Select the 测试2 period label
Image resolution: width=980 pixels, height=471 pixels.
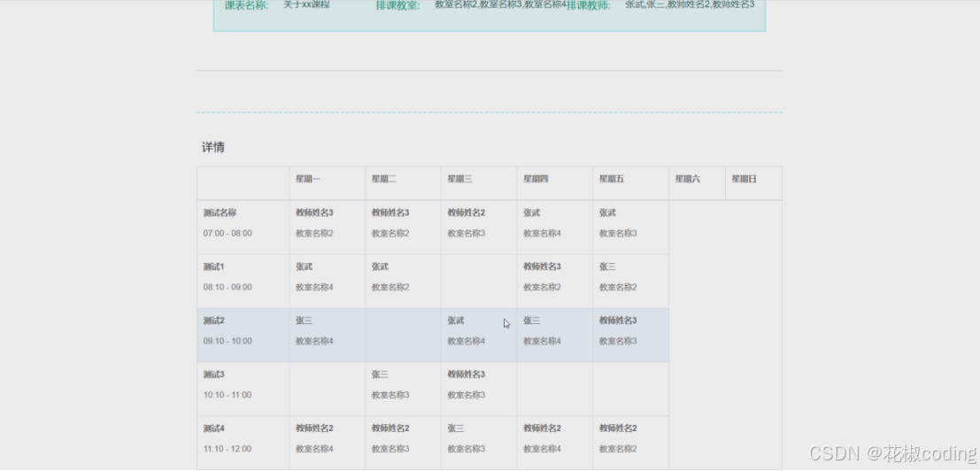213,321
